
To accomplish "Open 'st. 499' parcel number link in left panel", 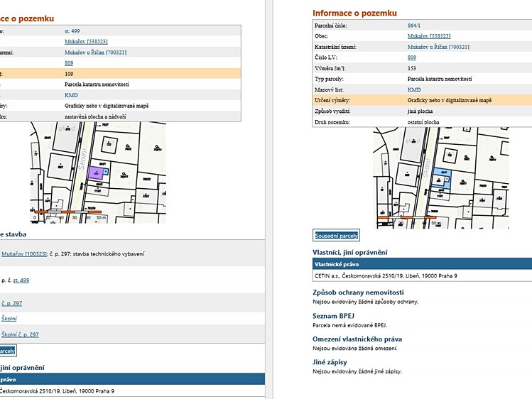I will [72, 31].
